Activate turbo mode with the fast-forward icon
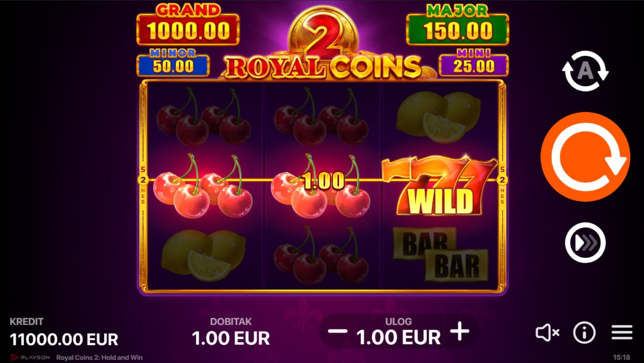Viewport: 644px width, 363px height. [585, 242]
